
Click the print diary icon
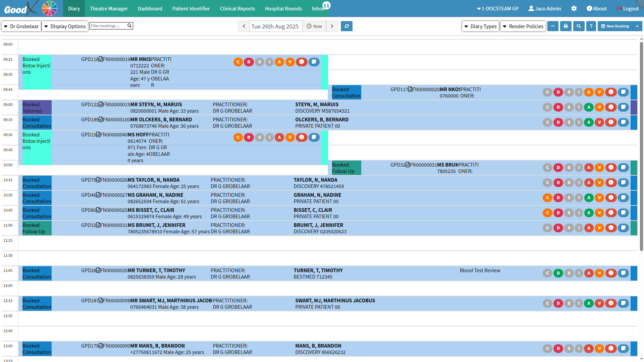click(566, 26)
